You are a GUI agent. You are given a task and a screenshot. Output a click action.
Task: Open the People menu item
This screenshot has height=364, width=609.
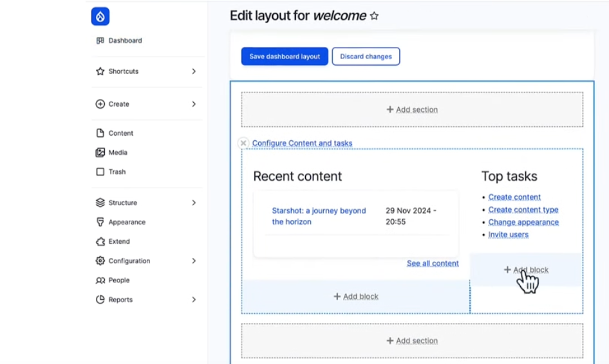tap(119, 280)
